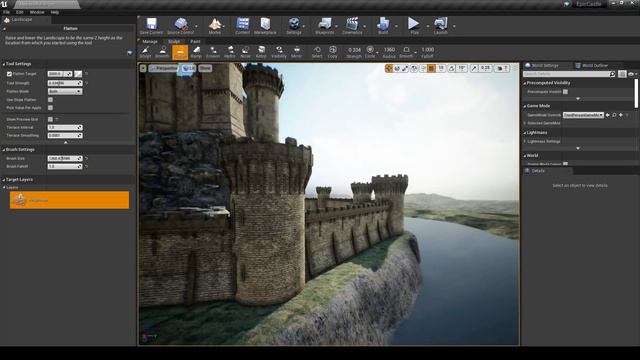The width and height of the screenshot is (640, 360).
Task: Open the File menu
Action: 7,12
